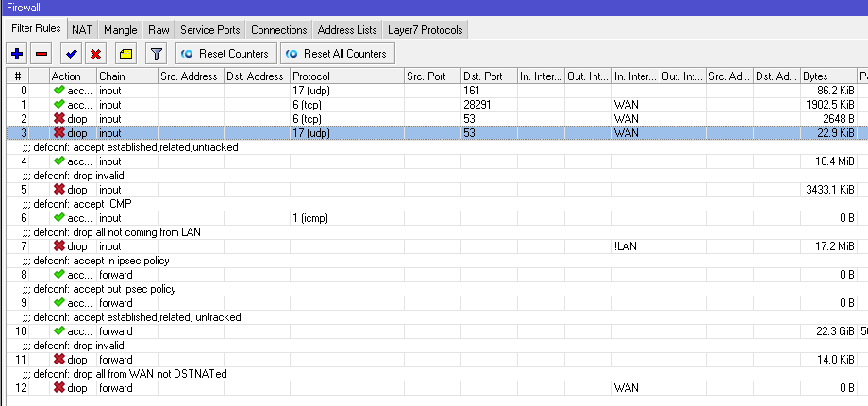Image resolution: width=868 pixels, height=406 pixels.
Task: Click the red X Disable rule icon
Action: point(96,53)
